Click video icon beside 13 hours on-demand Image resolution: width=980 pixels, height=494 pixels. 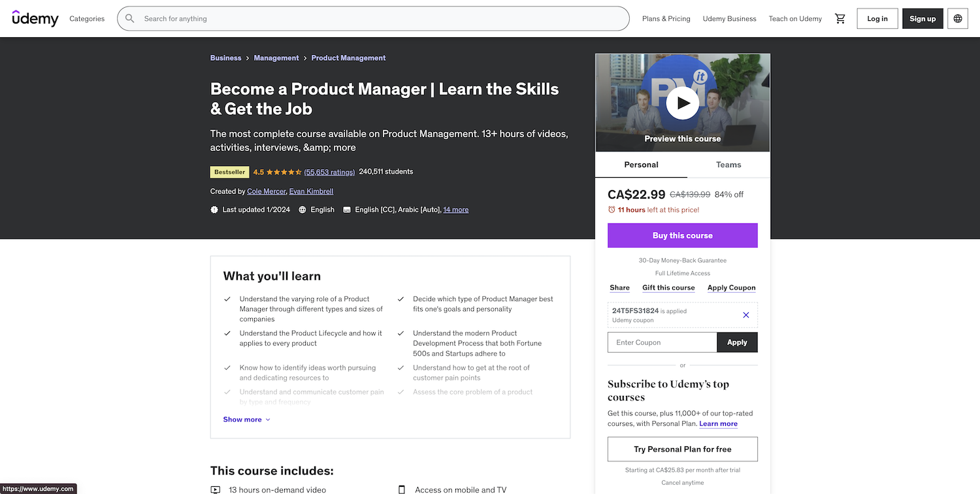pos(216,489)
